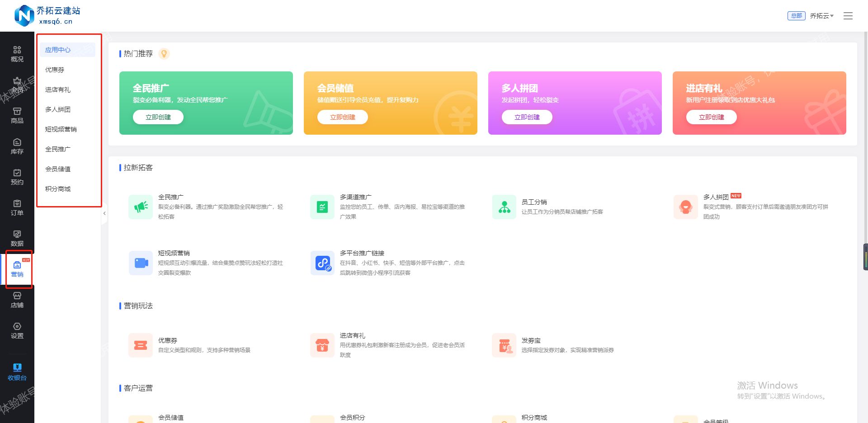Open 积分商城 under 客户运营
The image size is (868, 423).
point(534,418)
